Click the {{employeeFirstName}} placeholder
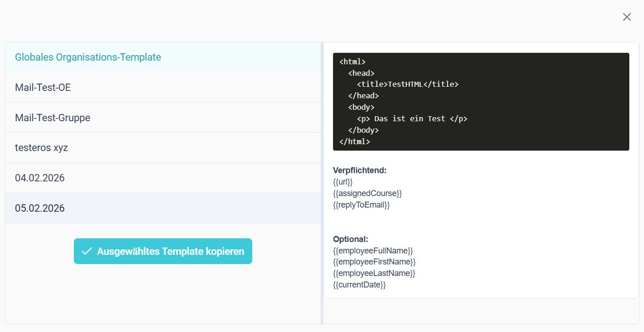The image size is (644, 332). pyautogui.click(x=374, y=262)
